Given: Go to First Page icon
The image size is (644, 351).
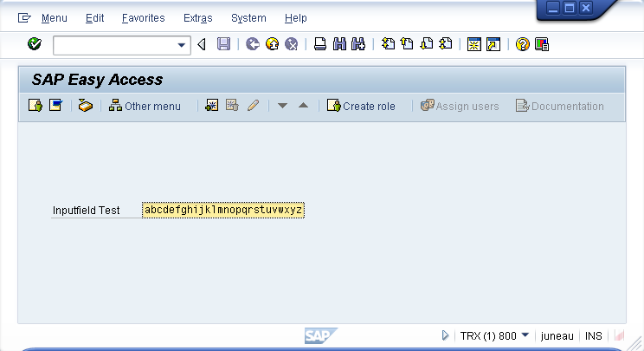Looking at the screenshot, I should tap(388, 44).
